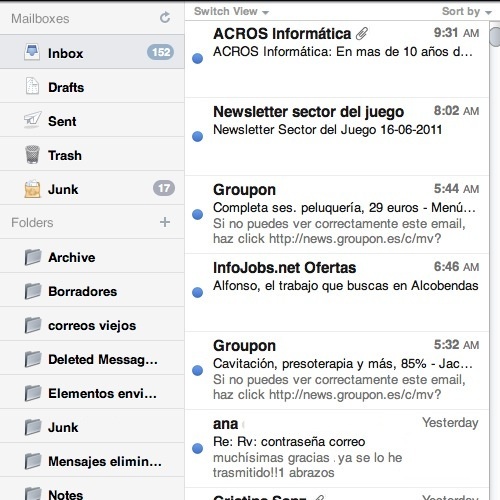Image resolution: width=500 pixels, height=500 pixels.
Task: Open the Notes folder
Action: pyautogui.click(x=92, y=489)
